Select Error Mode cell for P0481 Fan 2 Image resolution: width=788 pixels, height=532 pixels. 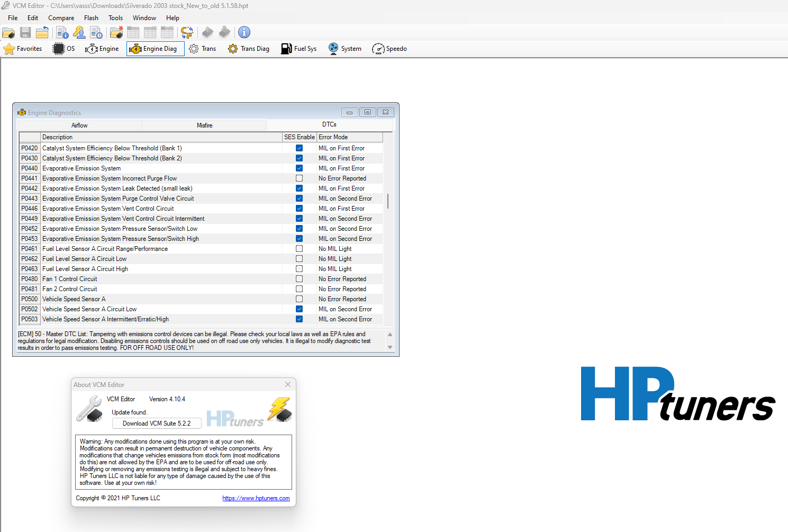pyautogui.click(x=349, y=289)
